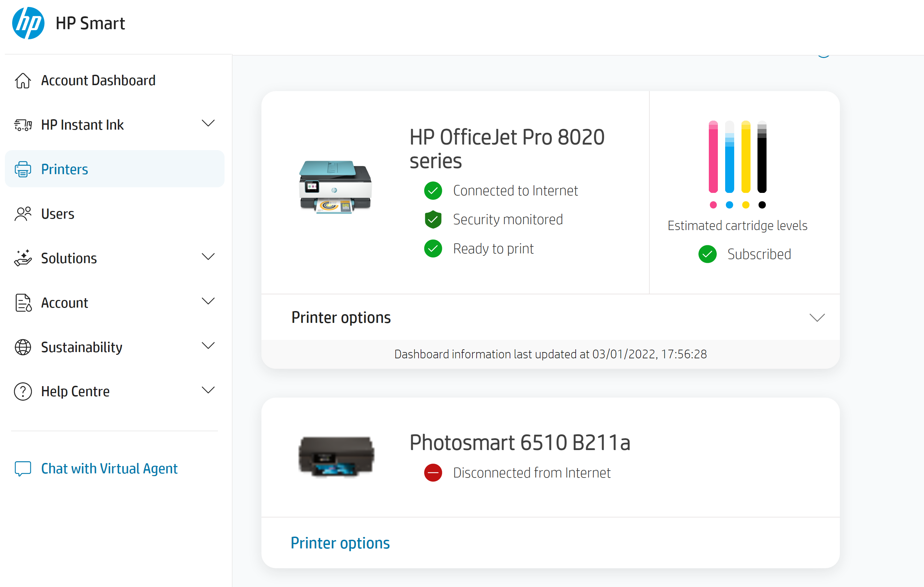Click the Users people icon
Viewport: 924px width, 587px height.
pyautogui.click(x=23, y=214)
